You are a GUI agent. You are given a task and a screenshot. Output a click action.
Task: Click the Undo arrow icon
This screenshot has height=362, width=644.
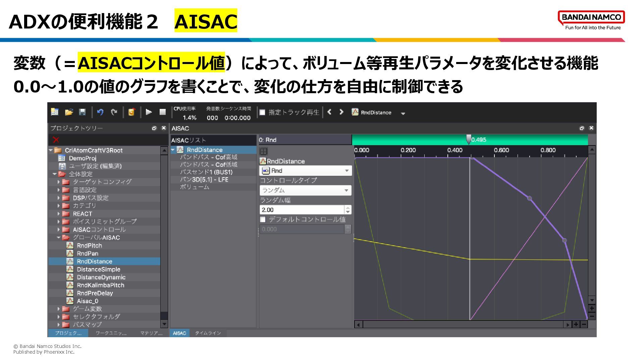point(100,112)
